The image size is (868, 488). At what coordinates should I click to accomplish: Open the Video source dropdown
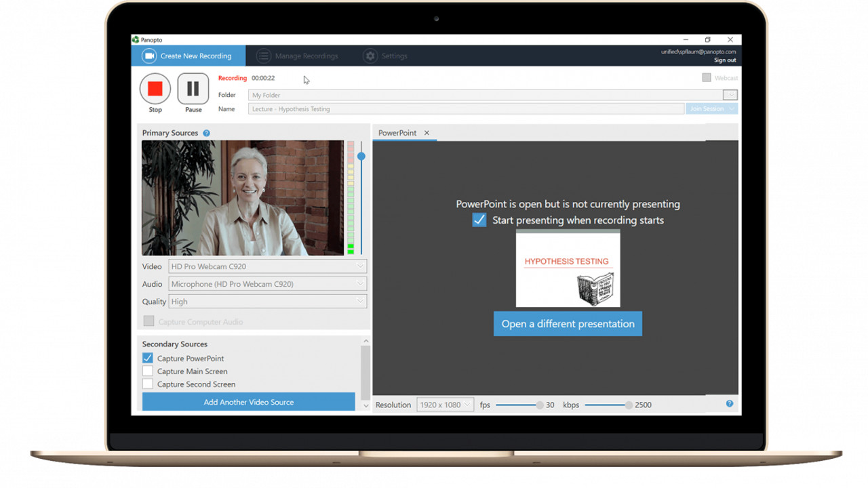[267, 266]
